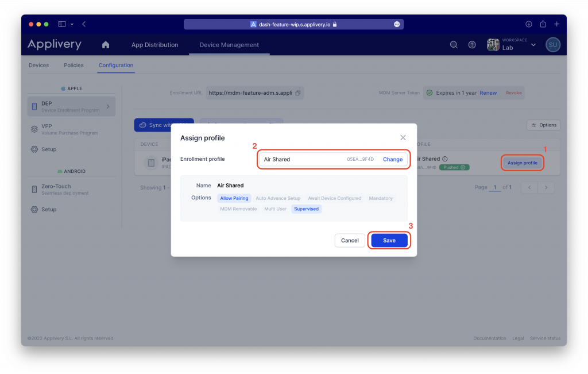Open a new tab with plus icon
588x374 pixels.
(557, 24)
